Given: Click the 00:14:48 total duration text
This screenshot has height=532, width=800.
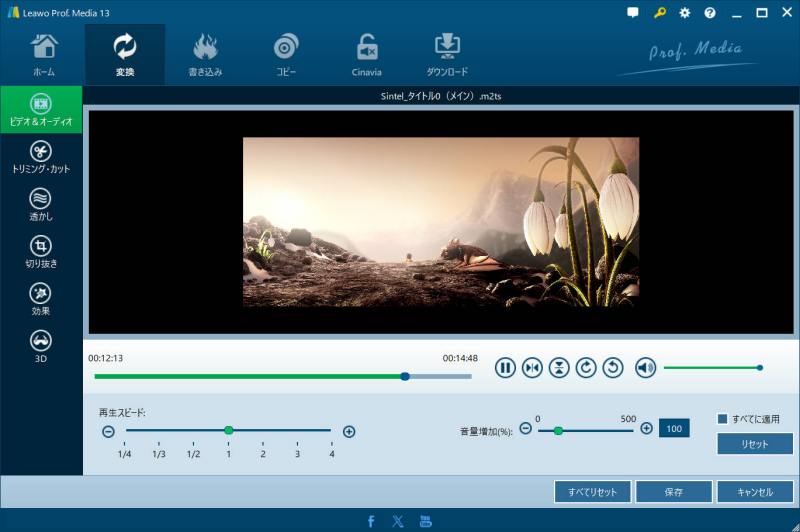Looking at the screenshot, I should [x=460, y=358].
